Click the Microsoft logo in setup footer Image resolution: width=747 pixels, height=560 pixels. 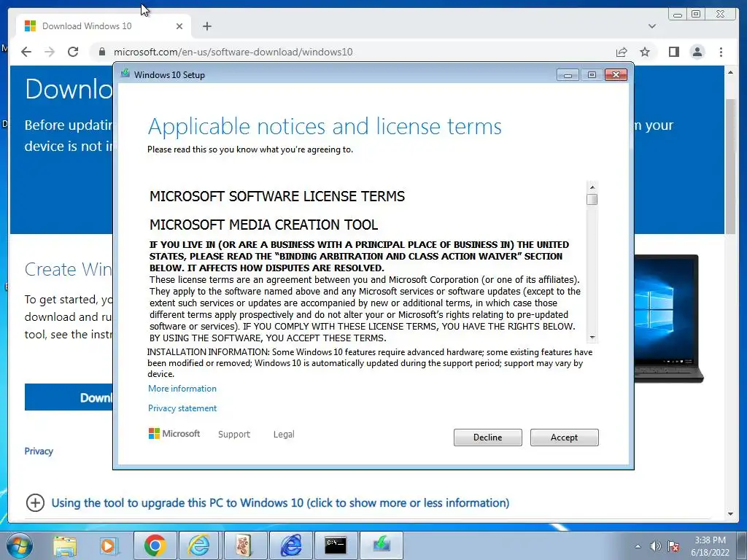pos(174,433)
